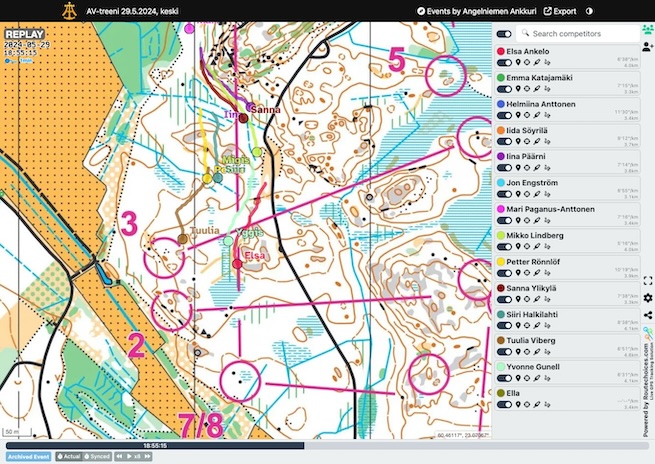Open the settings gear
Viewport: 655px width, 464px height.
point(647,298)
